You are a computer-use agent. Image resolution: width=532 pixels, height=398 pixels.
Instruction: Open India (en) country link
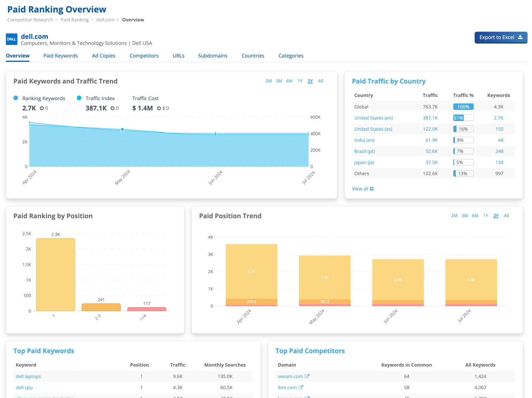click(x=364, y=140)
